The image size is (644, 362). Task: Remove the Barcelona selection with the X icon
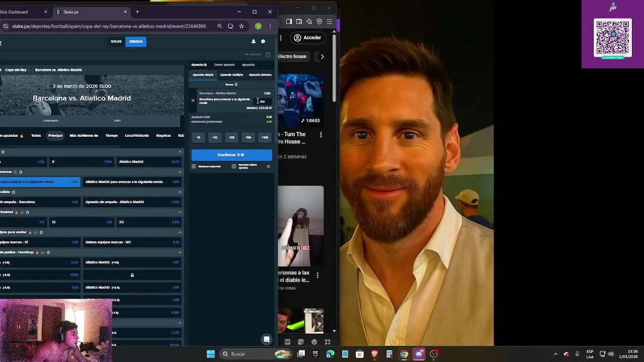coord(193,101)
